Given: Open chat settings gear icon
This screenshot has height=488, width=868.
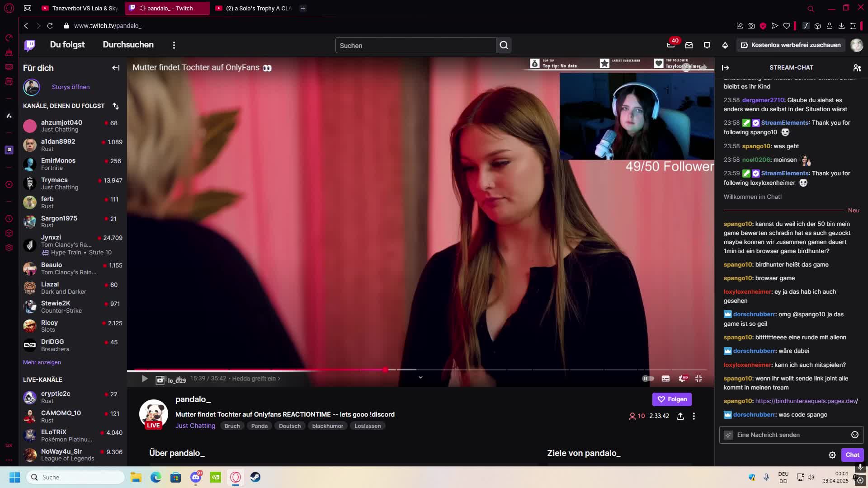Looking at the screenshot, I should [x=832, y=455].
